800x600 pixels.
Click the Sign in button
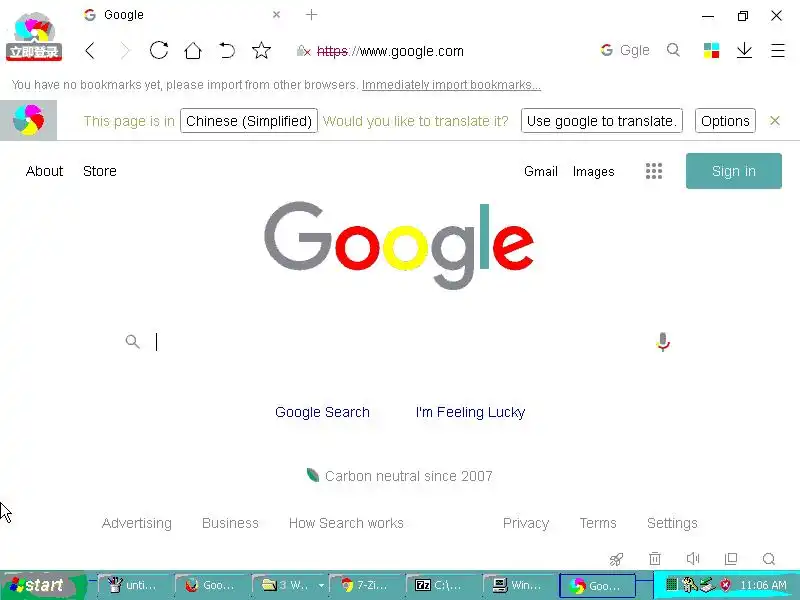coord(734,171)
